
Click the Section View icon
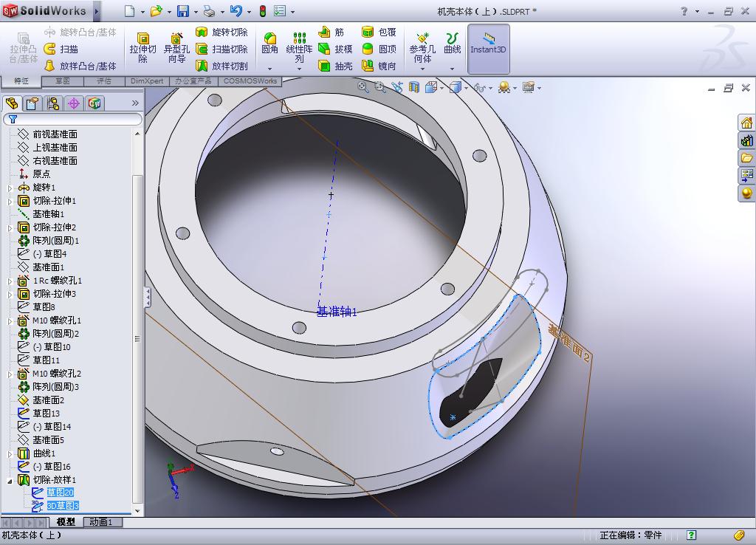(x=413, y=87)
